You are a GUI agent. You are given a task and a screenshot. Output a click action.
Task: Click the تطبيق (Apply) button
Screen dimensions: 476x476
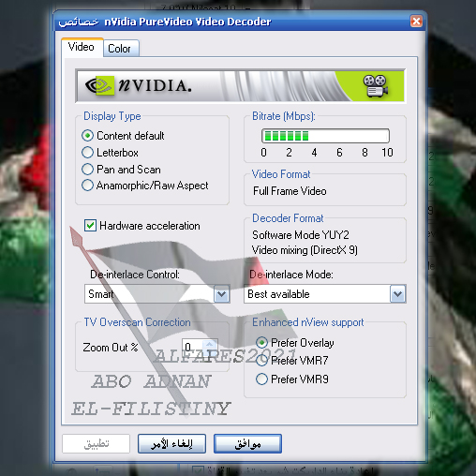click(96, 443)
